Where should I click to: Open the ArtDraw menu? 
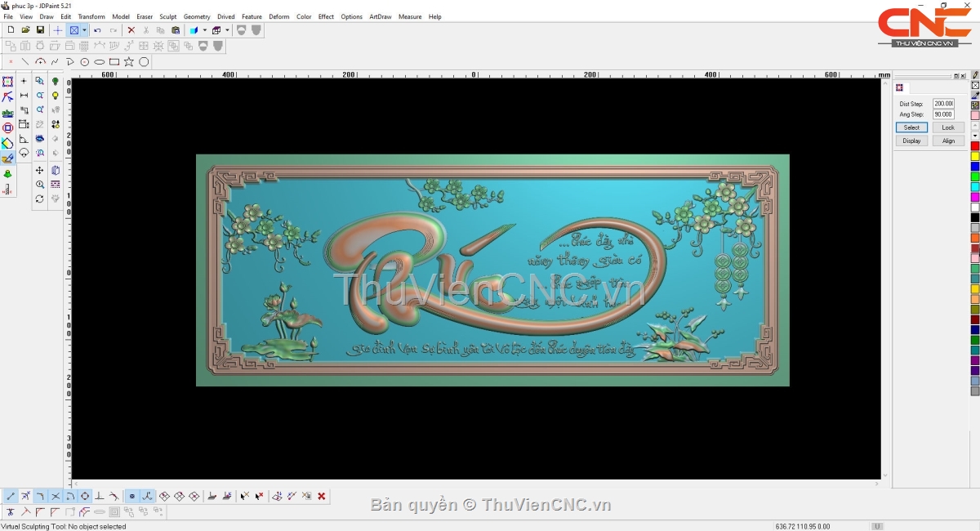point(380,16)
